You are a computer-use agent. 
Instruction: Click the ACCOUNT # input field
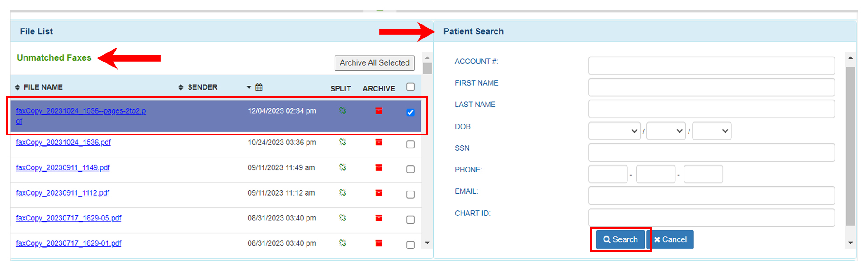711,66
